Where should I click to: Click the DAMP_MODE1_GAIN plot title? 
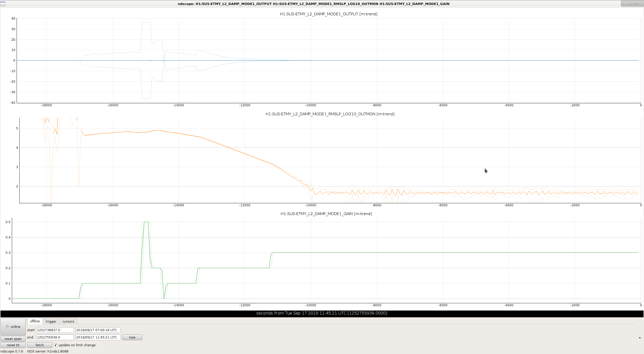coord(326,214)
